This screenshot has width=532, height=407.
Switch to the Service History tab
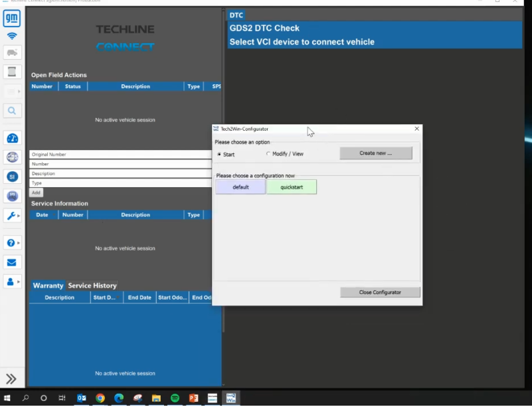pos(92,285)
